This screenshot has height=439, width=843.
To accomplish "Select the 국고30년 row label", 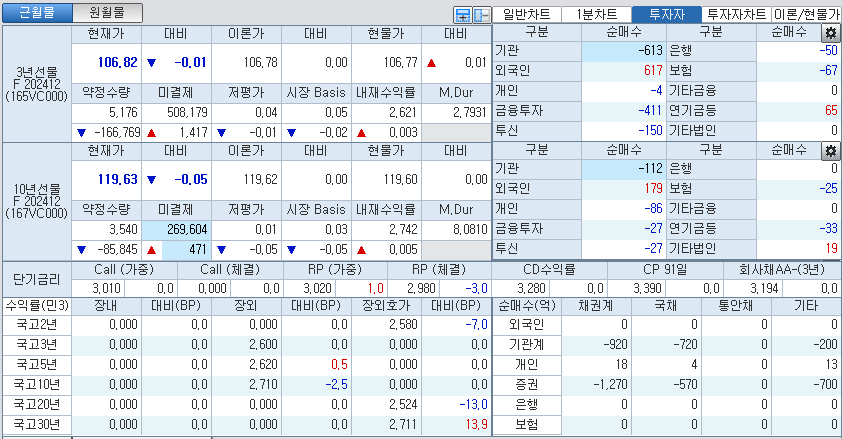I will (37, 424).
